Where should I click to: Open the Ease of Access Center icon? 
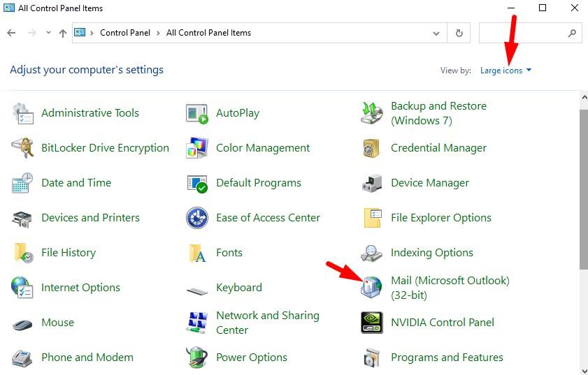(197, 218)
